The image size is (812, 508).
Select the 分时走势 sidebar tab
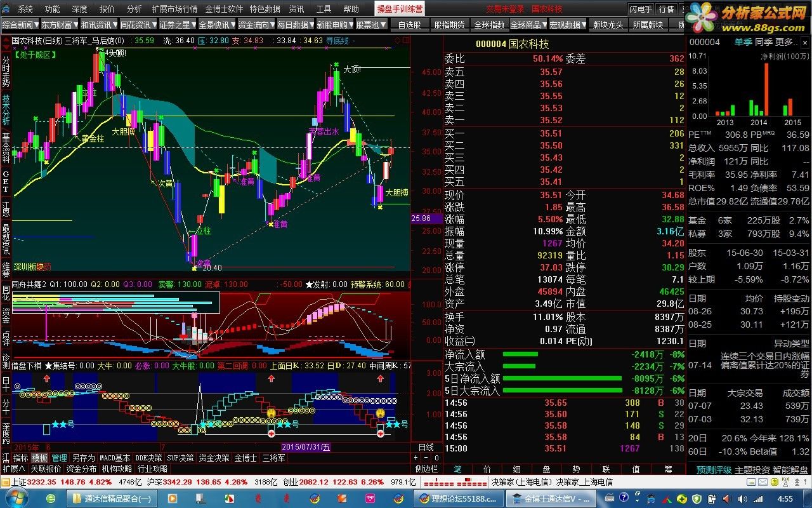6,70
